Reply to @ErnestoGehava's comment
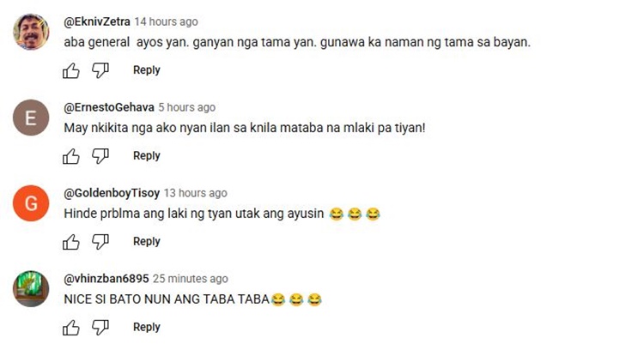644x350 pixels. point(147,156)
